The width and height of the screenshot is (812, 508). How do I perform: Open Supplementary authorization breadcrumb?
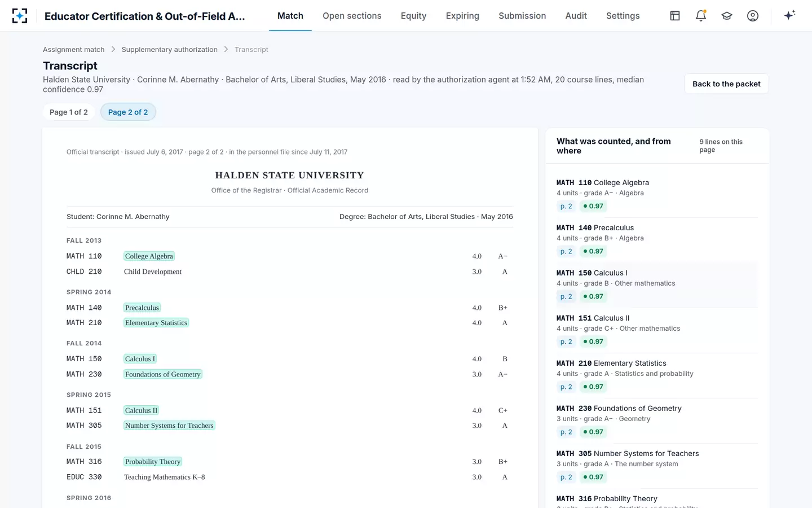coord(170,50)
